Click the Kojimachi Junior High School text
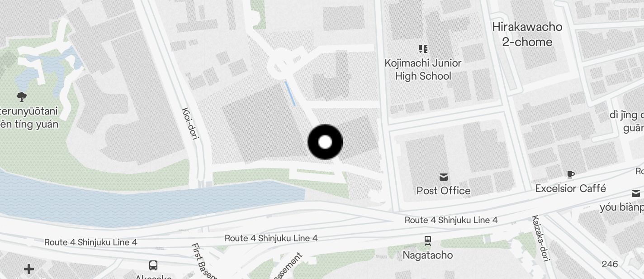Viewport: 644px width, 279px height. (423, 69)
